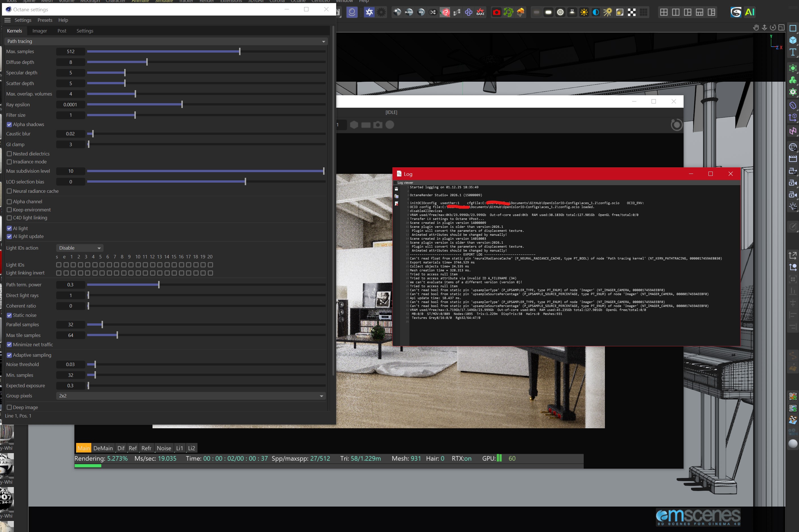Viewport: 799px width, 532px height.
Task: Click the IES light icon
Action: coord(572,12)
